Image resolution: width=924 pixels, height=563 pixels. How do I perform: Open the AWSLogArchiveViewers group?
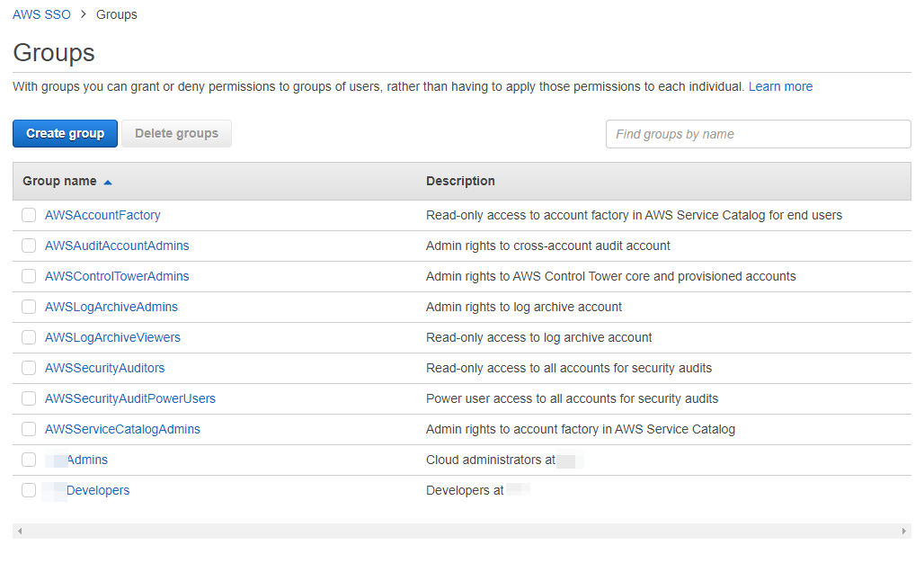pyautogui.click(x=112, y=337)
